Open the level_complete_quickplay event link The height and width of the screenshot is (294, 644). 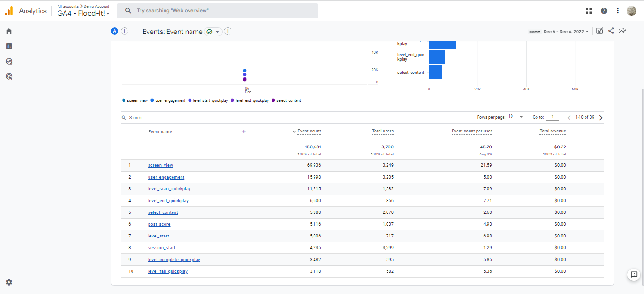click(x=174, y=260)
